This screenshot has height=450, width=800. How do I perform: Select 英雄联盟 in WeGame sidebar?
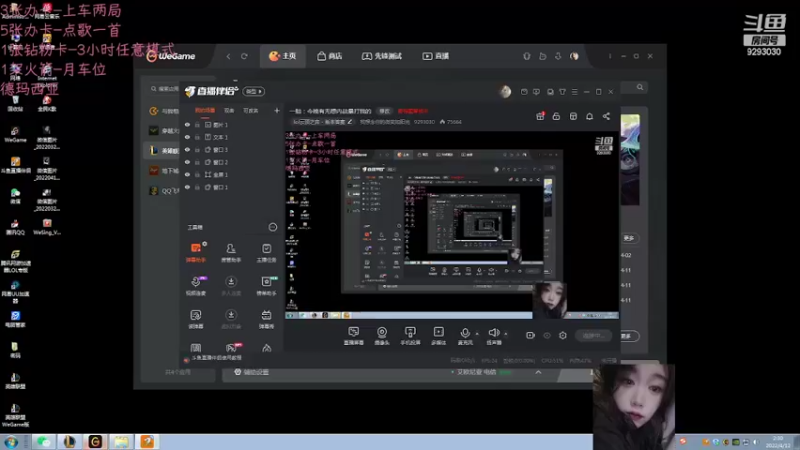point(163,151)
